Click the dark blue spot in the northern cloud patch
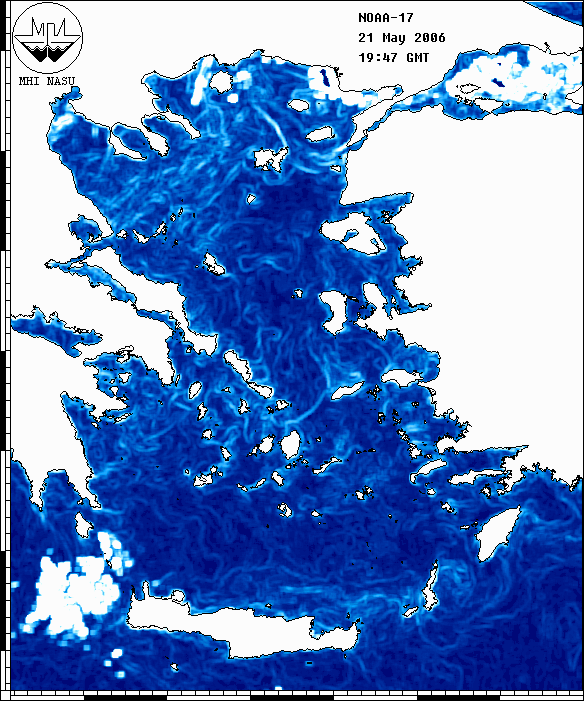The width and height of the screenshot is (584, 701). point(324,77)
